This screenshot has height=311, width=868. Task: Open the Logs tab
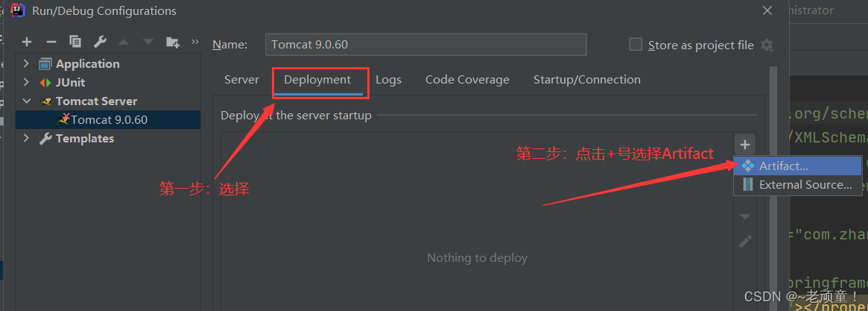[x=389, y=80]
